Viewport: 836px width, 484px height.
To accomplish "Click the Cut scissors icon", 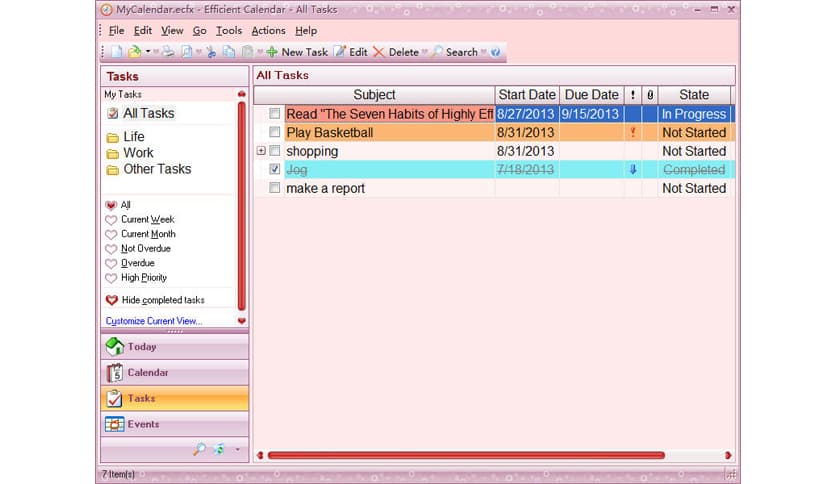I will [x=211, y=52].
